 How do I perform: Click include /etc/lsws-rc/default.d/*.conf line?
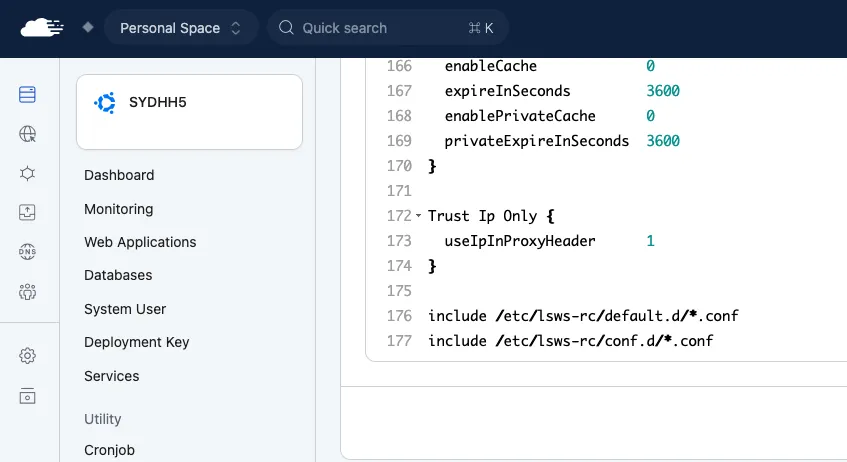[x=583, y=316]
